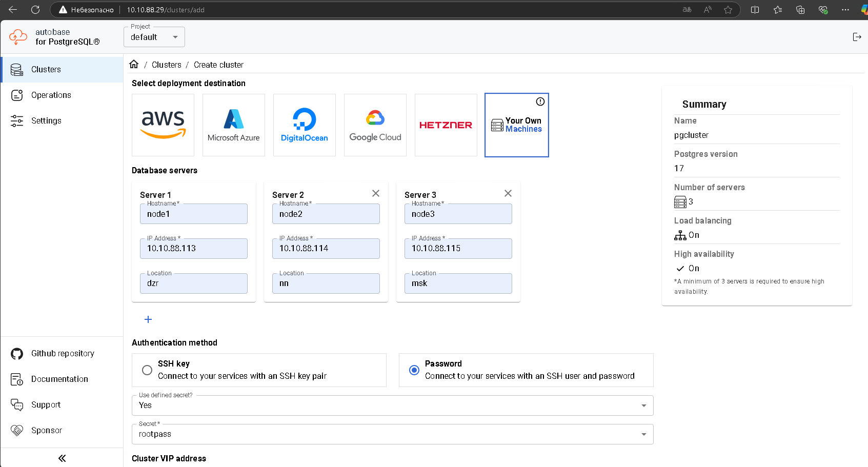Image resolution: width=868 pixels, height=467 pixels.
Task: Click Server 3 location field msk
Action: 458,283
